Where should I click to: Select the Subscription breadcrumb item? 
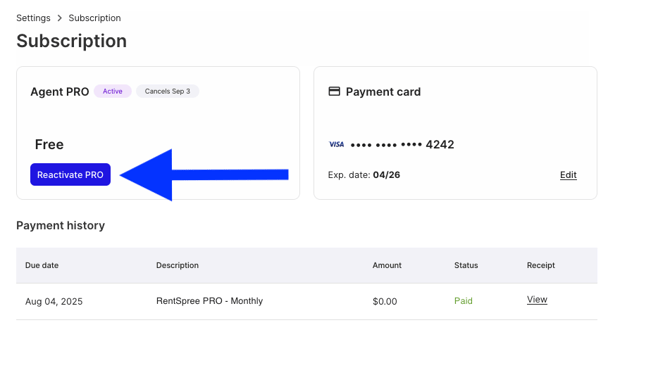[x=94, y=18]
